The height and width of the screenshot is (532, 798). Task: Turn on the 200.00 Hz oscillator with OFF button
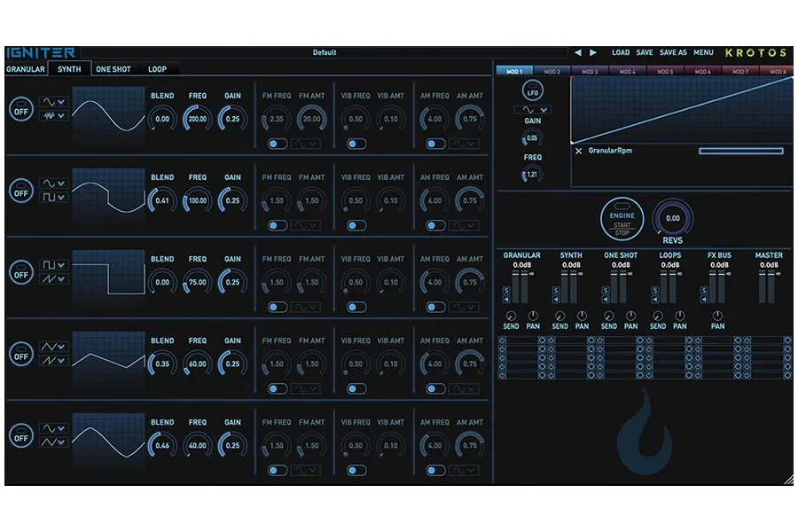[21, 109]
